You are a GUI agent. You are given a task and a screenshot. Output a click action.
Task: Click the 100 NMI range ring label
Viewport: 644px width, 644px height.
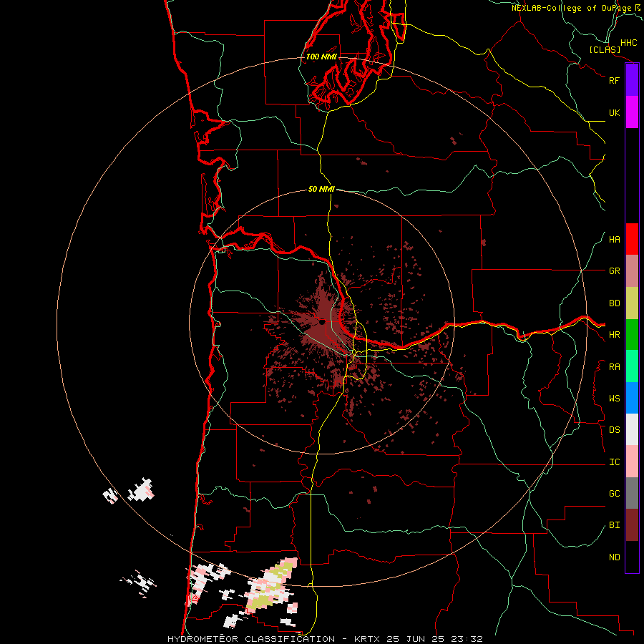point(321,57)
